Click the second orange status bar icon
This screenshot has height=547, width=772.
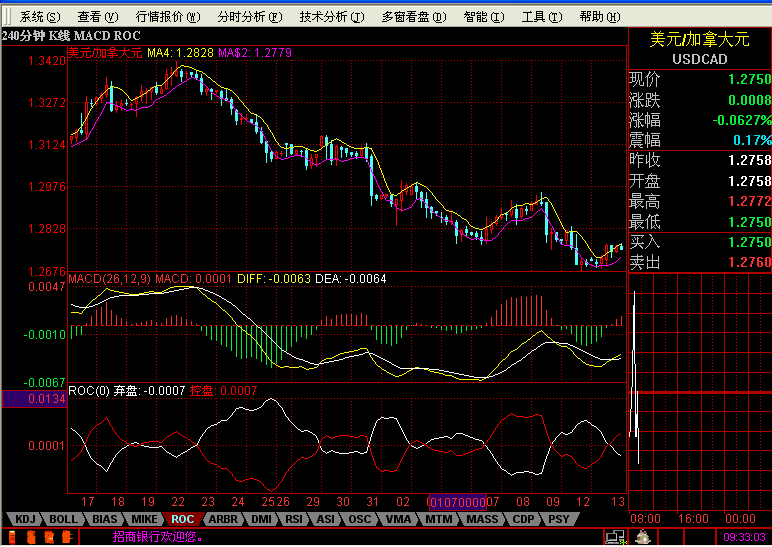[31, 537]
